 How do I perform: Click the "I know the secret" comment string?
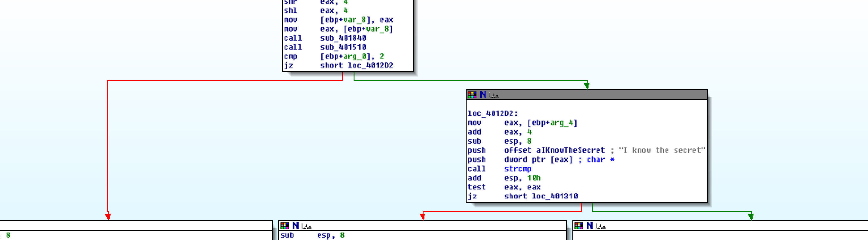[662, 150]
